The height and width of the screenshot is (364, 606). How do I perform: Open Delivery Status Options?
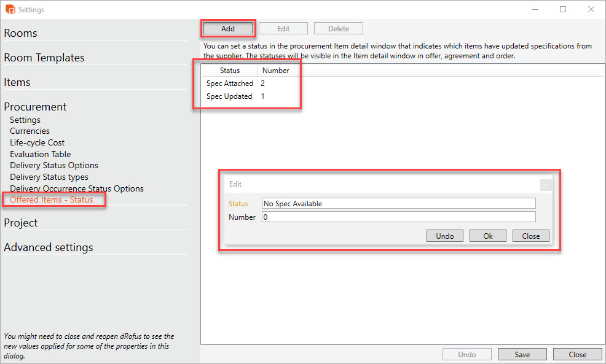[x=54, y=165]
